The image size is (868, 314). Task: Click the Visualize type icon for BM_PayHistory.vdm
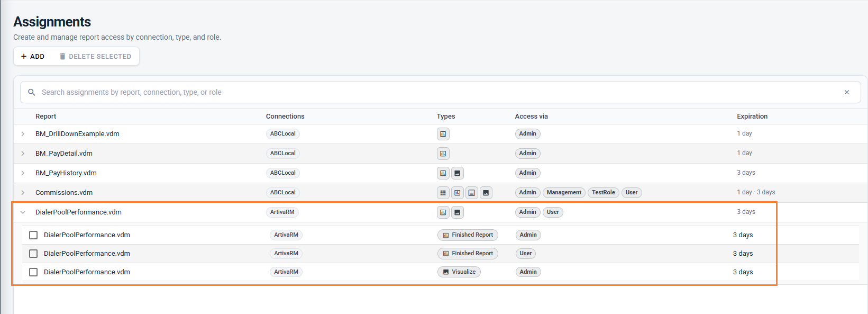point(458,173)
